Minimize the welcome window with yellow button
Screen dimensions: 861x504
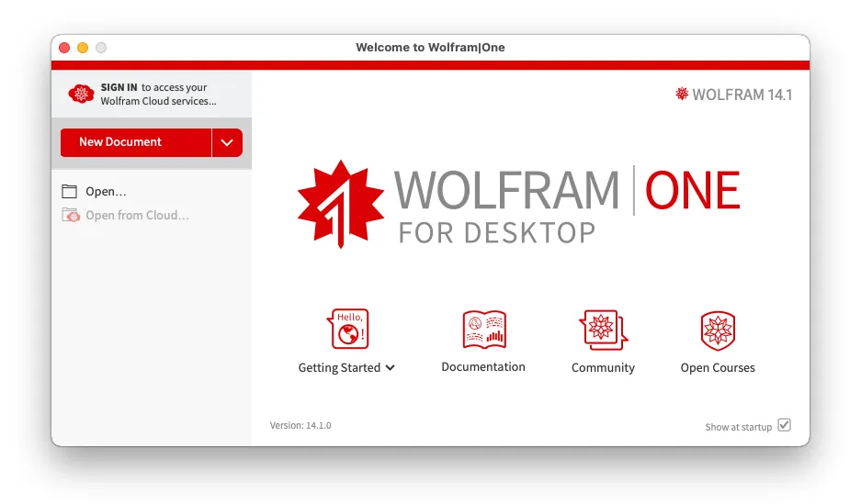pos(83,48)
